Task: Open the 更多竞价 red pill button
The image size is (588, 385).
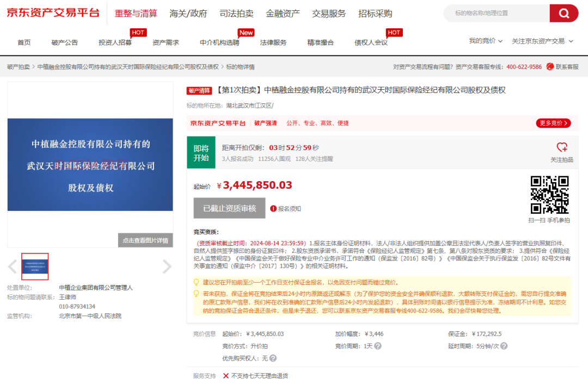Action: click(x=553, y=123)
